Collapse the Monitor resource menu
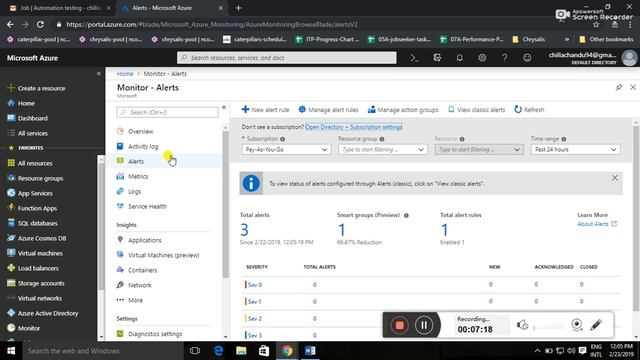The height and width of the screenshot is (360, 640). [224, 107]
